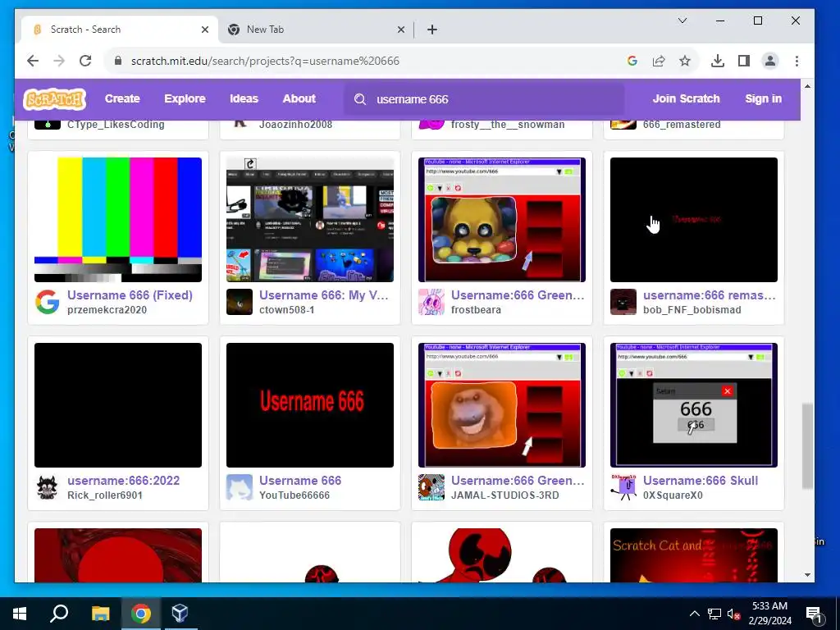Close the Scratch - Search tab
The width and height of the screenshot is (840, 630).
[x=204, y=30]
